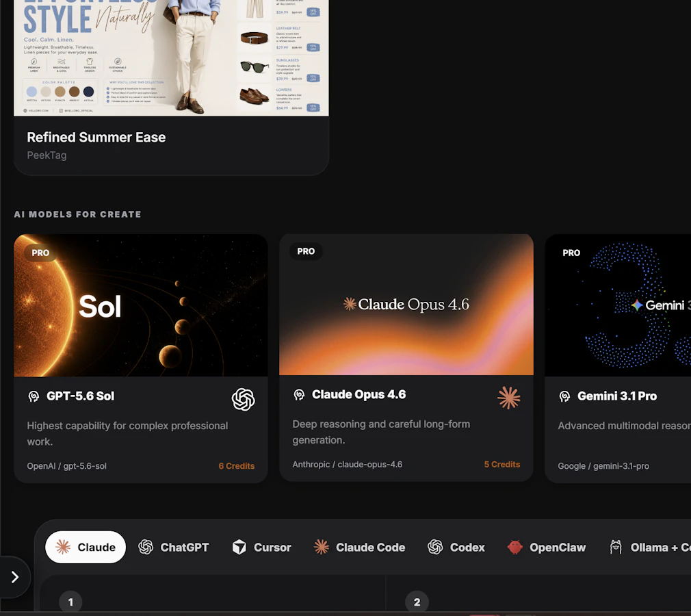Click the OpenAI logo on GPT-5.6 Sol card
The width and height of the screenshot is (691, 616).
[x=244, y=400]
